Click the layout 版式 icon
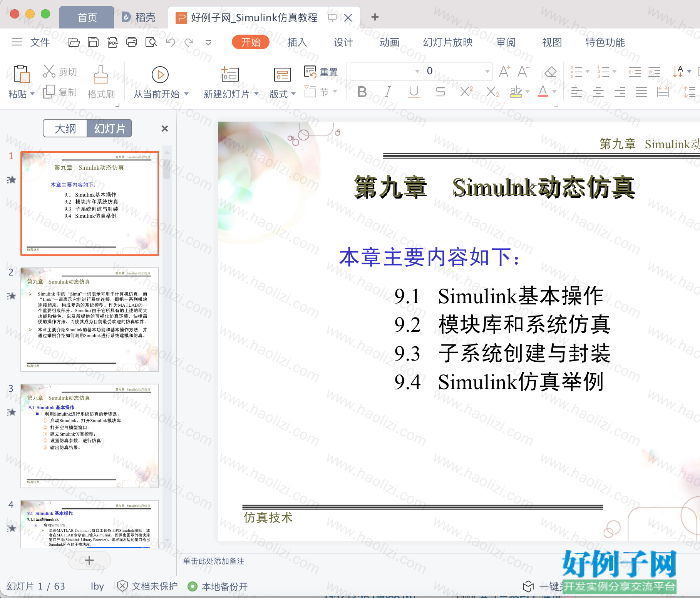 (x=282, y=74)
